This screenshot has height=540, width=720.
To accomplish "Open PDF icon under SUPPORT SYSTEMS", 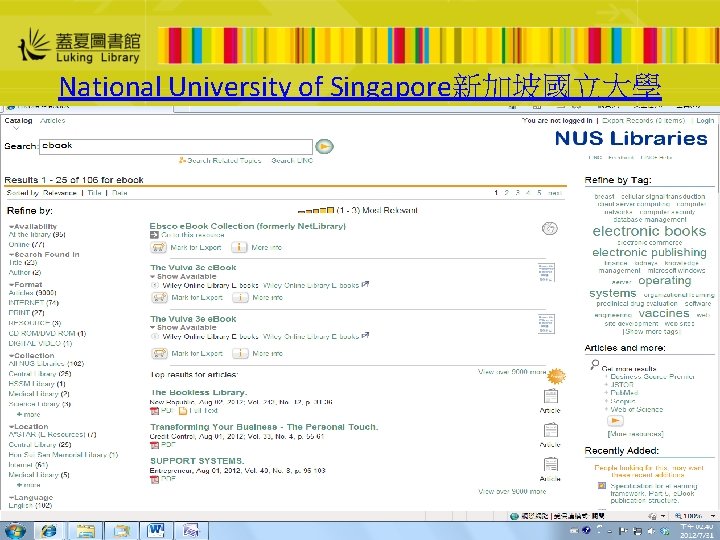I will click(x=155, y=479).
